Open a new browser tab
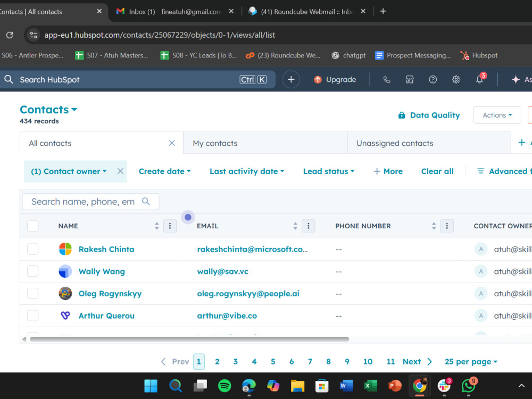 (383, 11)
